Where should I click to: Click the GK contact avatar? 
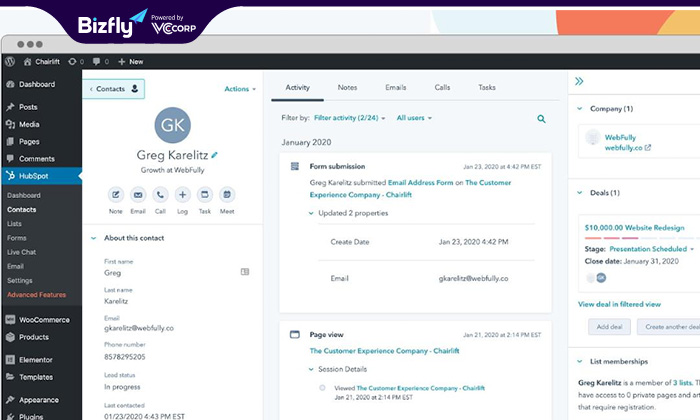[x=172, y=125]
